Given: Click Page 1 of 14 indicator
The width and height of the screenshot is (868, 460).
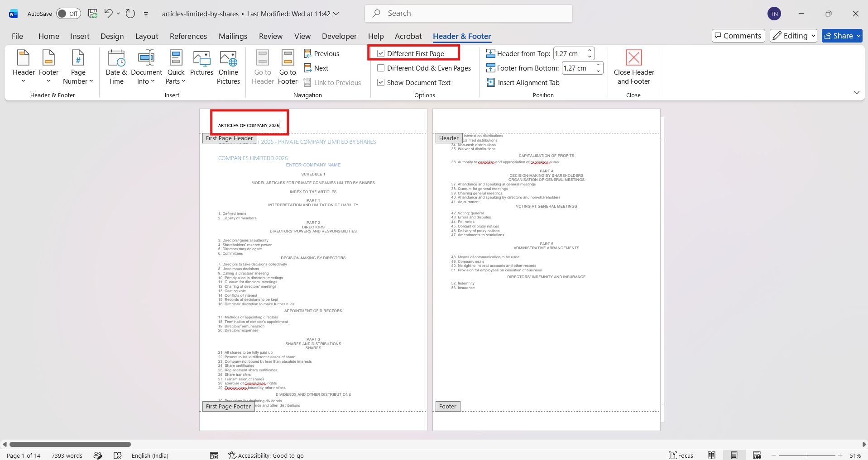Looking at the screenshot, I should [x=24, y=455].
